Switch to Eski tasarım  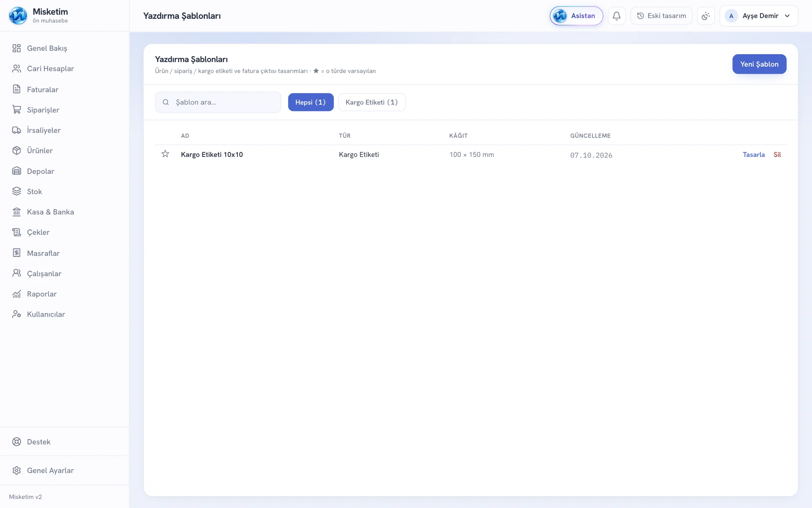pos(661,16)
